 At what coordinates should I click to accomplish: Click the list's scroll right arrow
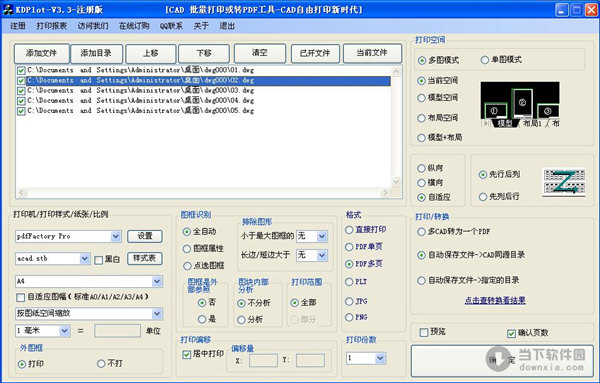coord(386,192)
